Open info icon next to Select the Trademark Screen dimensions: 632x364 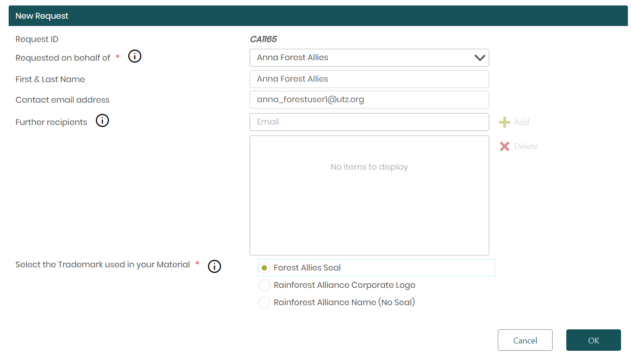[x=214, y=266]
